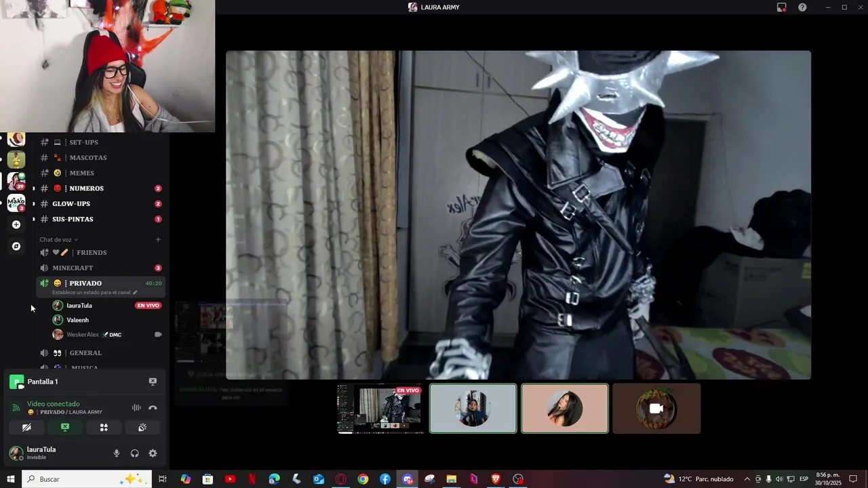Screen dimensions: 868x488
Task: Open Google Chrome from taskbar
Action: click(363, 479)
